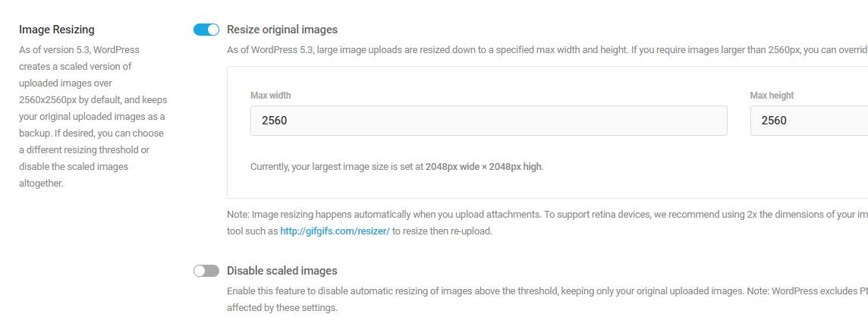Image resolution: width=868 pixels, height=333 pixels.
Task: Click the 'to resize then re-upload' text
Action: 442,231
